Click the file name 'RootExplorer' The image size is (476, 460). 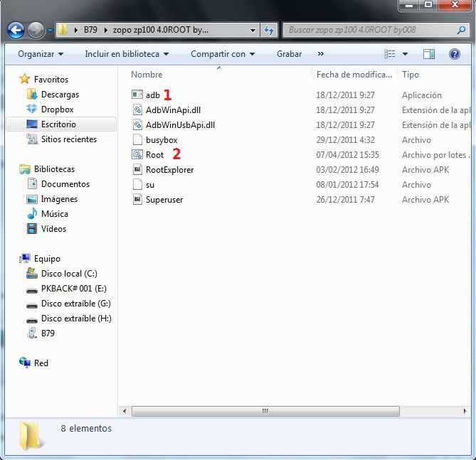click(170, 170)
